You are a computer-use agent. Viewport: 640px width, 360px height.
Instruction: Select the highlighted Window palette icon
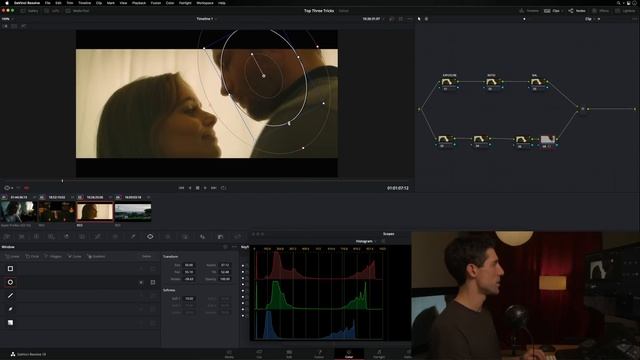point(150,237)
